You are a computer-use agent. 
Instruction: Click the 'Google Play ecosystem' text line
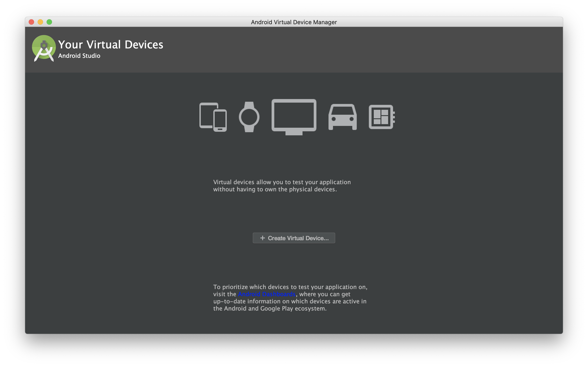tap(270, 309)
